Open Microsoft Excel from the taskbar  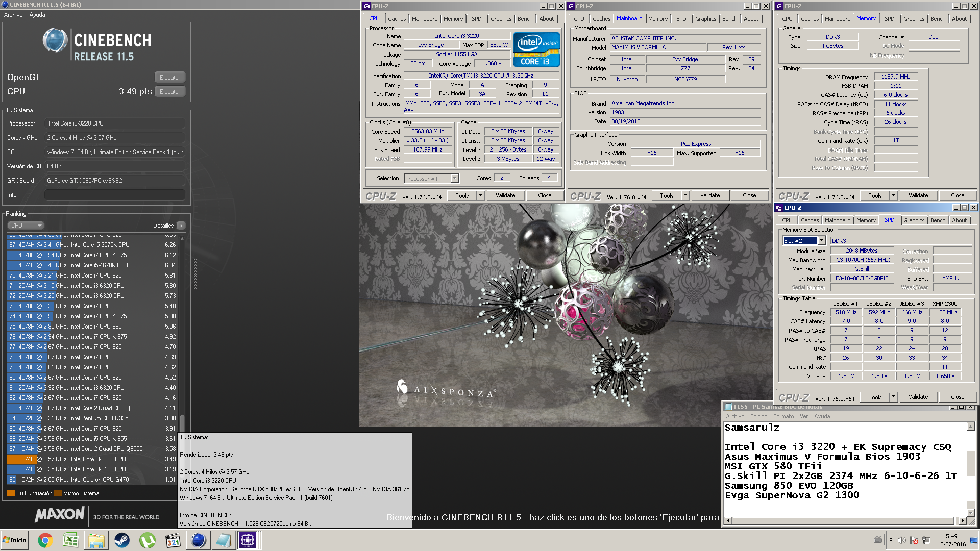tap(70, 540)
